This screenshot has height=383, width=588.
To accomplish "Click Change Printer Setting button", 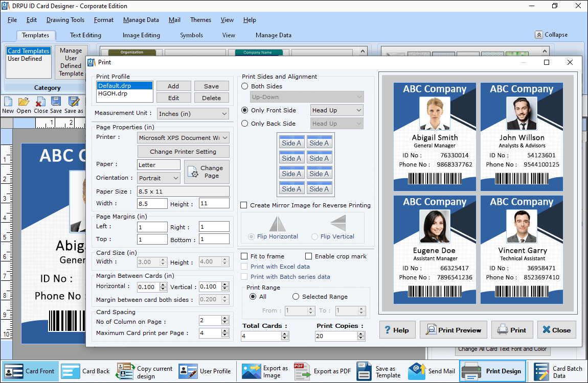I will pyautogui.click(x=183, y=152).
